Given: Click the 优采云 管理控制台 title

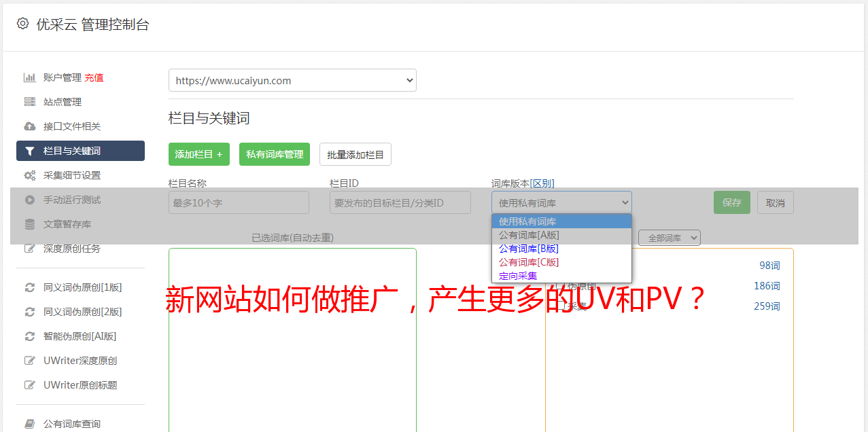Looking at the screenshot, I should point(92,24).
